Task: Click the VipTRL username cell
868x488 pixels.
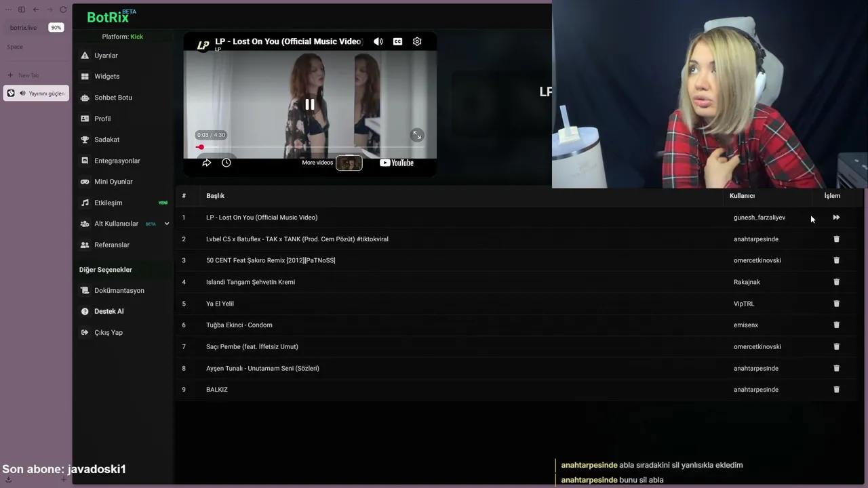Action: click(x=744, y=304)
